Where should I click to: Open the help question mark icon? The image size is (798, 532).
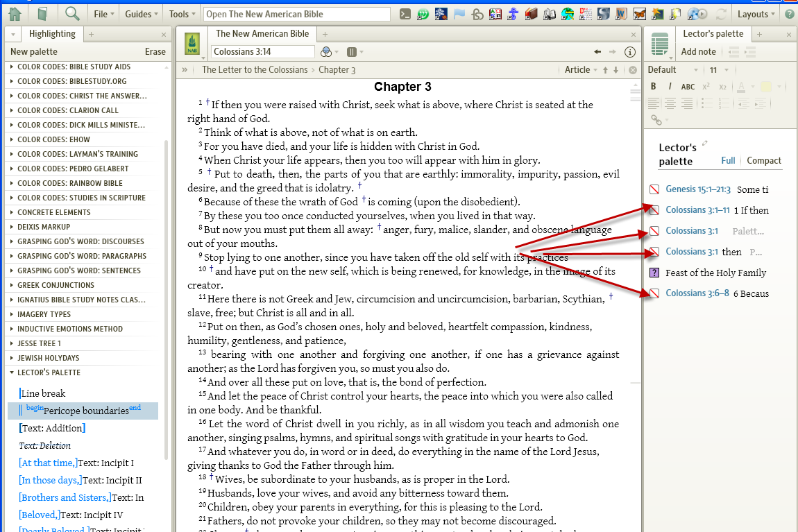tap(790, 15)
